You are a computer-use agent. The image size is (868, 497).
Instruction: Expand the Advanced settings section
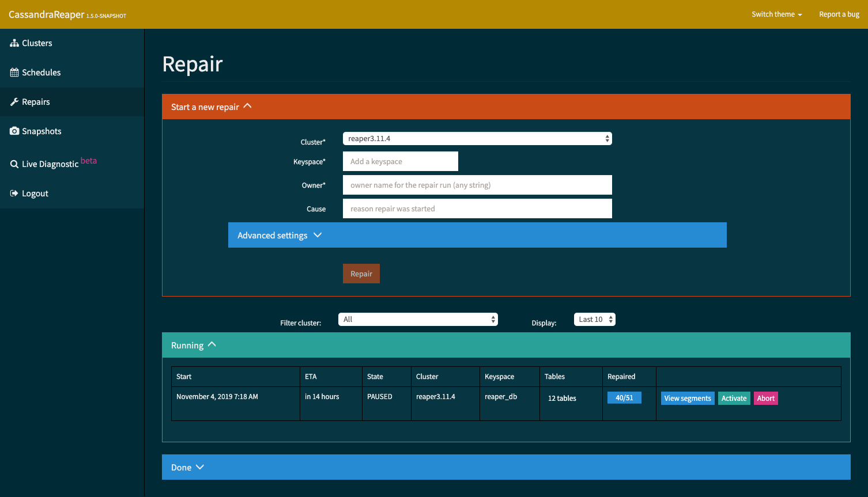[477, 235]
